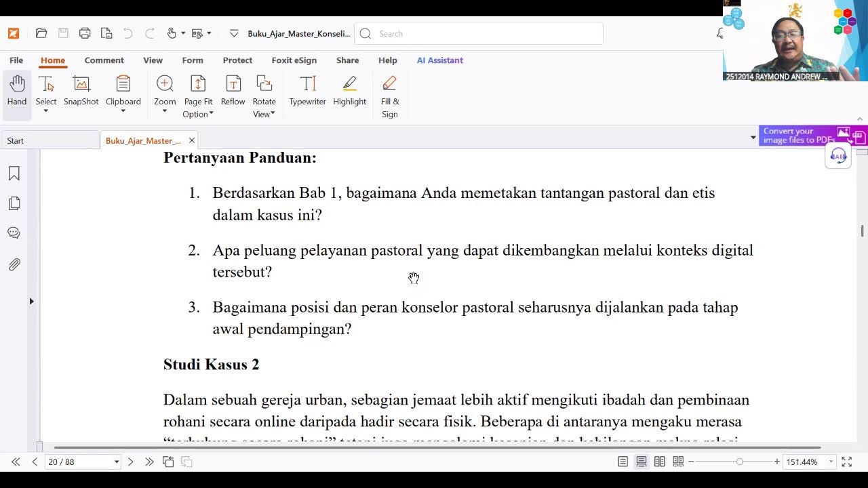The image size is (868, 488).
Task: Click the Zoom magnifier tool
Action: point(165,91)
